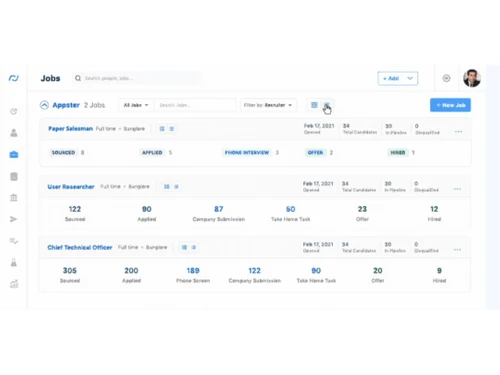Select the Jobs briefcase icon in the sidebar
This screenshot has height=375, width=500.
pyautogui.click(x=14, y=154)
